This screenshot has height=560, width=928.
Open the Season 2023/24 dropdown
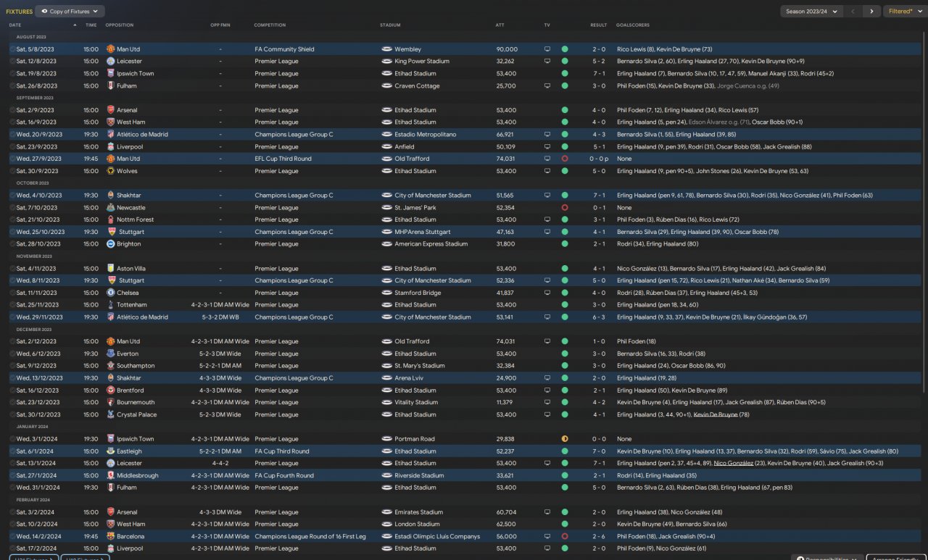click(811, 12)
